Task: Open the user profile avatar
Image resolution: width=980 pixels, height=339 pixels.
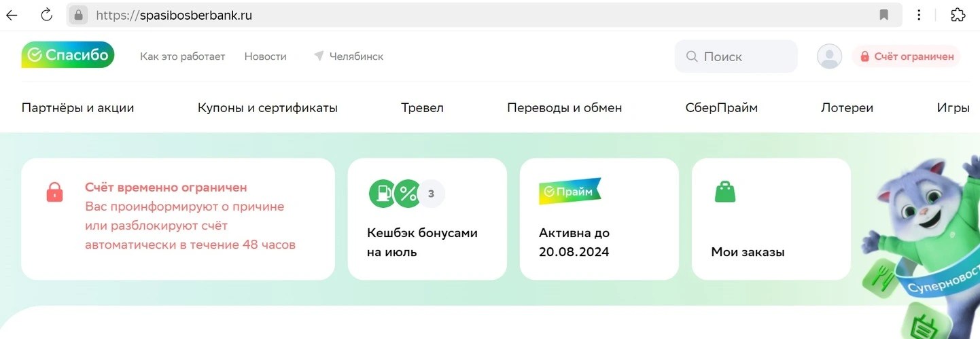Action: (x=829, y=56)
